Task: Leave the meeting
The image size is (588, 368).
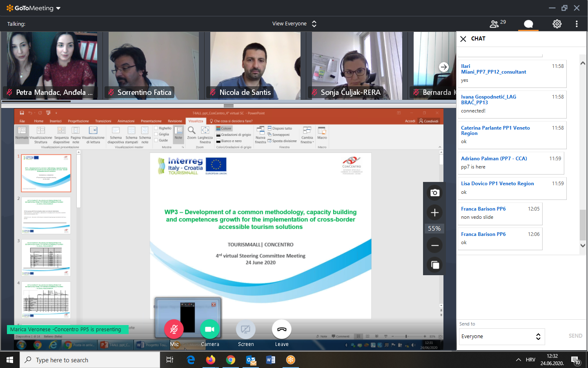Action: pos(282,330)
